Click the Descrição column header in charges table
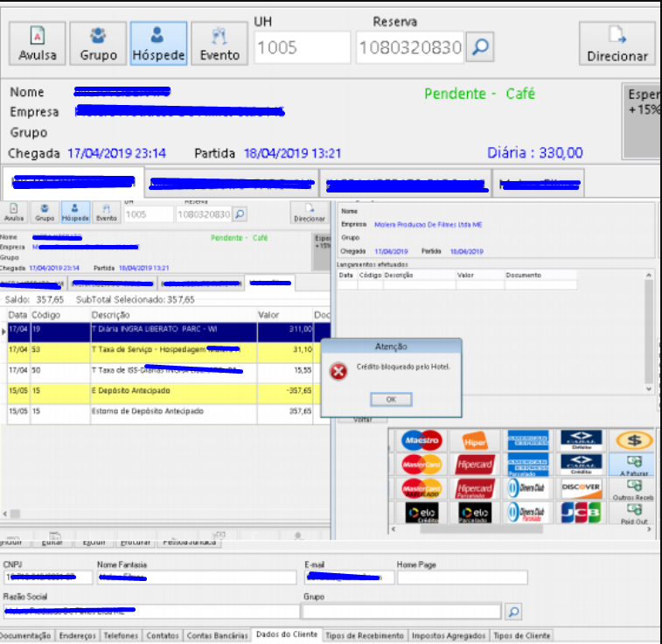Viewport: 662px width, 644px height. (x=173, y=315)
